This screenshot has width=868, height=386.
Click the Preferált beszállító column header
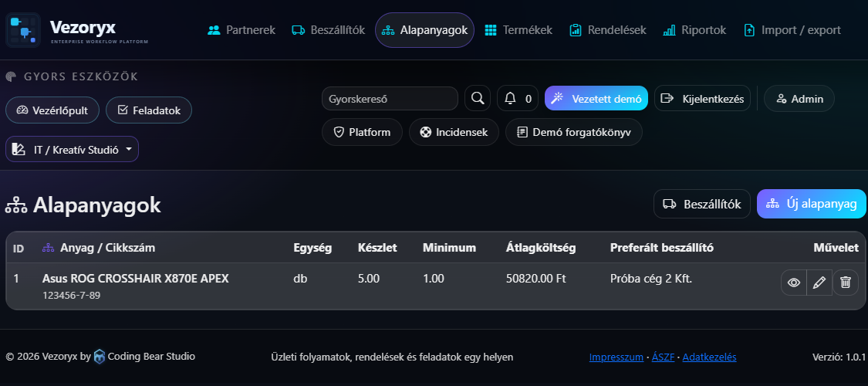(661, 248)
